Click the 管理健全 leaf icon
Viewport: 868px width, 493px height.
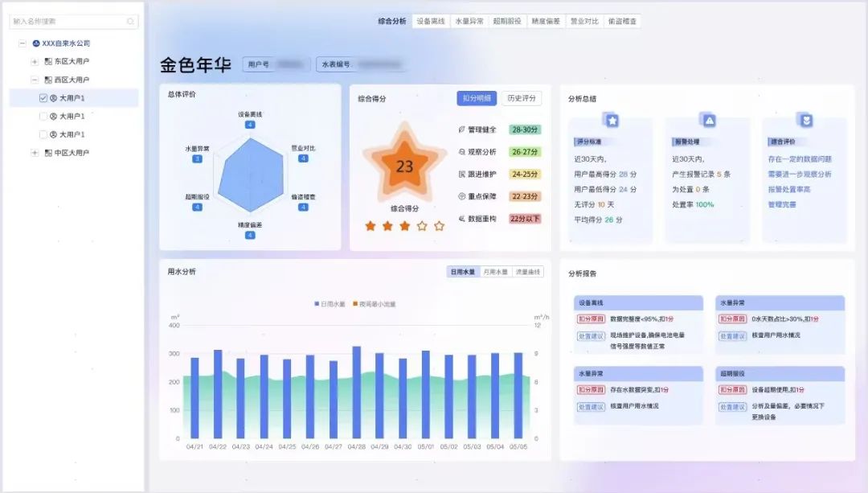click(461, 129)
